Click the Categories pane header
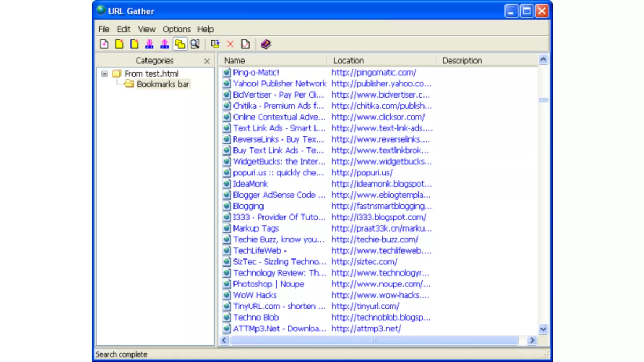 point(155,61)
